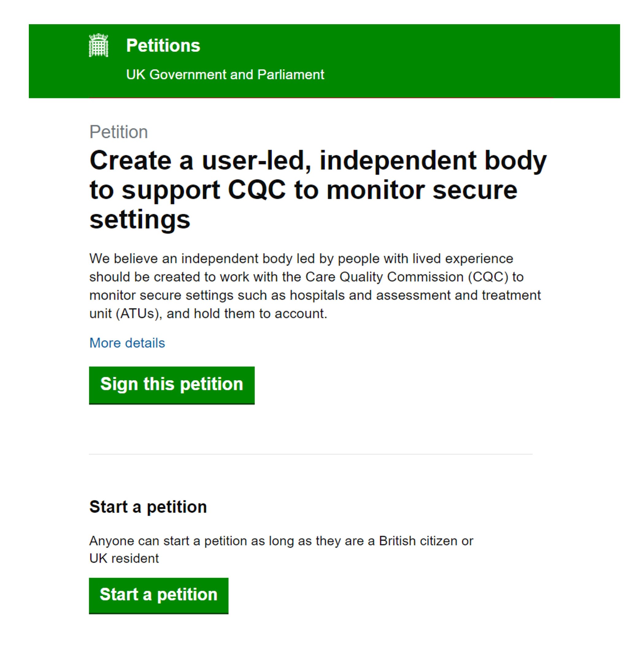Image resolution: width=644 pixels, height=647 pixels.
Task: Expand the More details section
Action: (127, 343)
